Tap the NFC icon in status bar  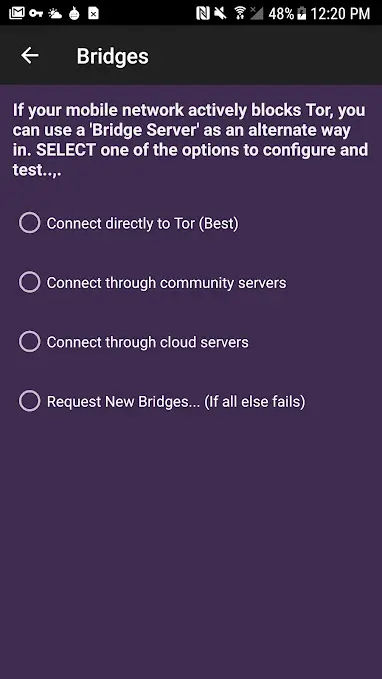203,13
